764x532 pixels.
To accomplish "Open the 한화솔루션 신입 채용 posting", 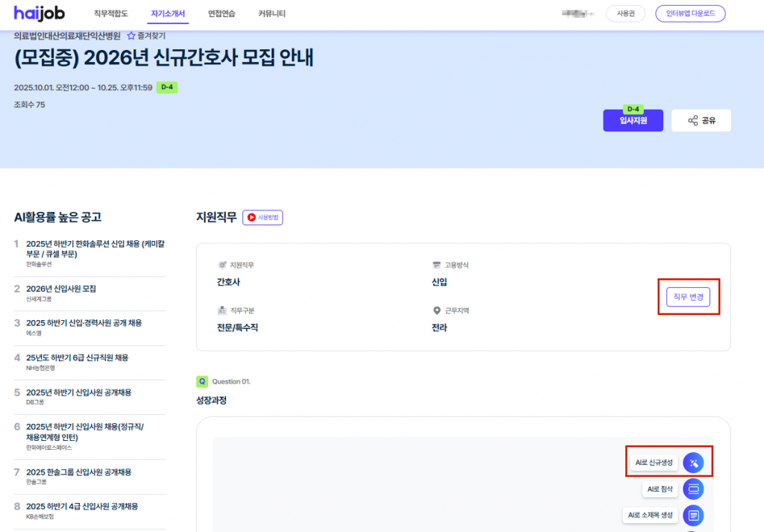I will (95, 248).
